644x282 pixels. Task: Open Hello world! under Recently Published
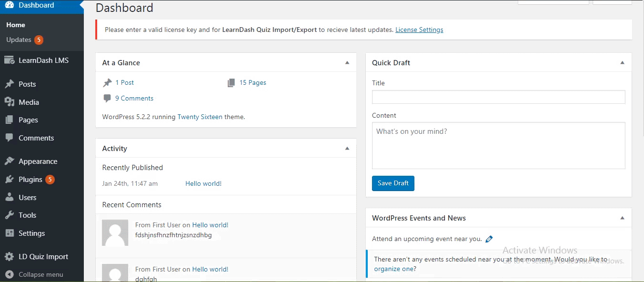coord(203,183)
